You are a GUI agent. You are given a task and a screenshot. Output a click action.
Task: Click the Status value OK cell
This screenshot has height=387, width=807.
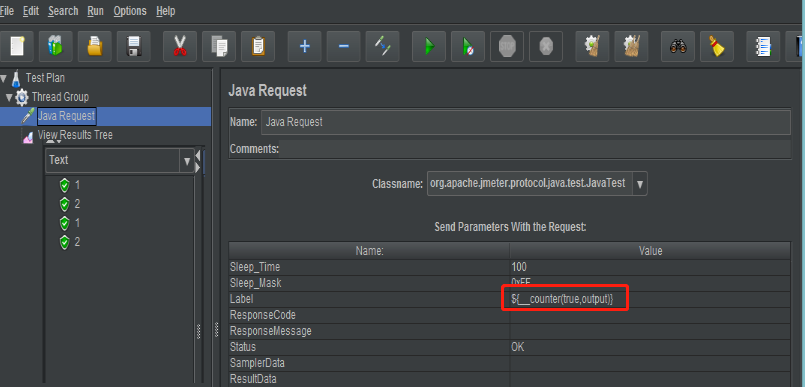tap(650, 347)
